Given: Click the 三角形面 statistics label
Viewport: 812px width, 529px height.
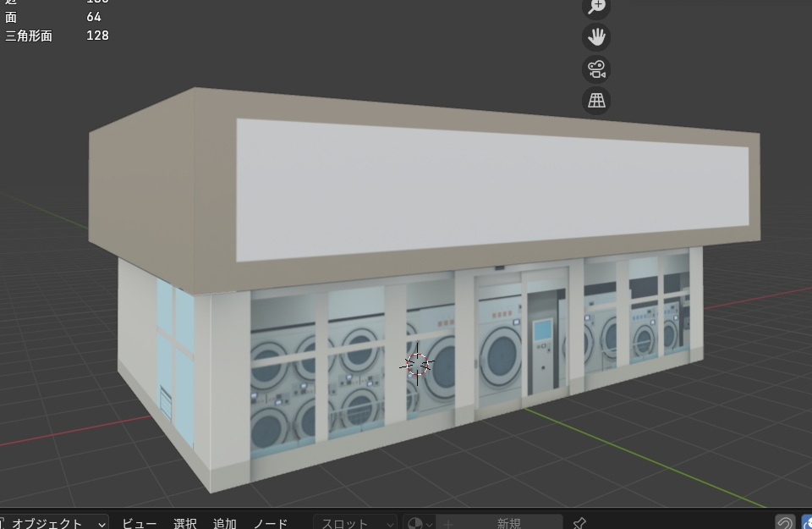Looking at the screenshot, I should coord(29,36).
